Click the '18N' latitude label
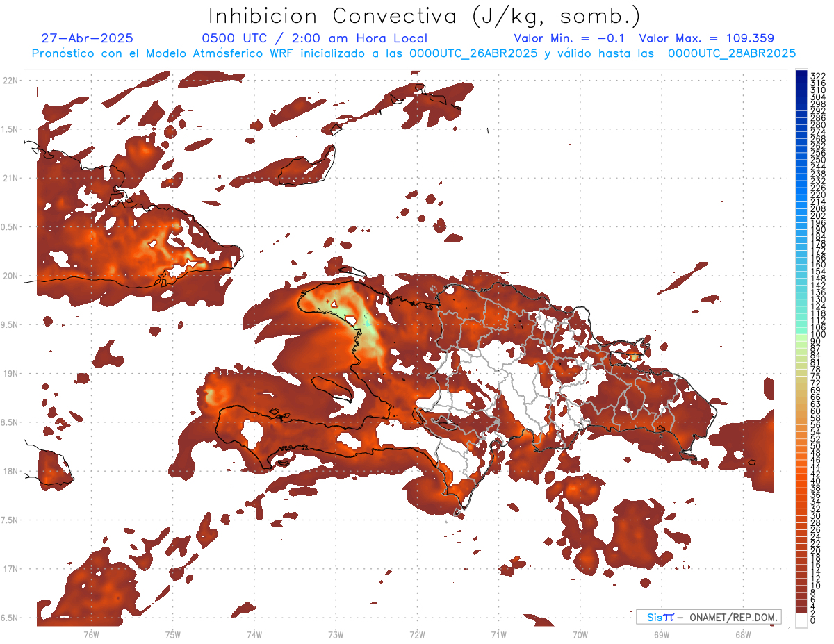834x644 pixels. (10, 471)
